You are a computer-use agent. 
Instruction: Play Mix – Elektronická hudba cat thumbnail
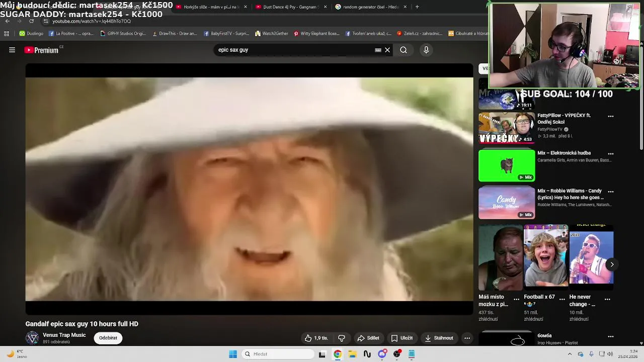[507, 165]
